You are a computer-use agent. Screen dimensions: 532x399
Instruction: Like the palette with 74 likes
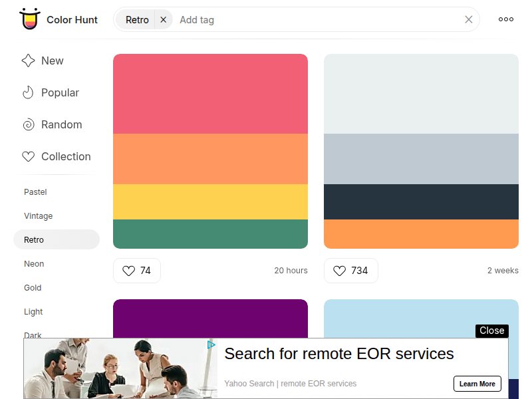137,271
